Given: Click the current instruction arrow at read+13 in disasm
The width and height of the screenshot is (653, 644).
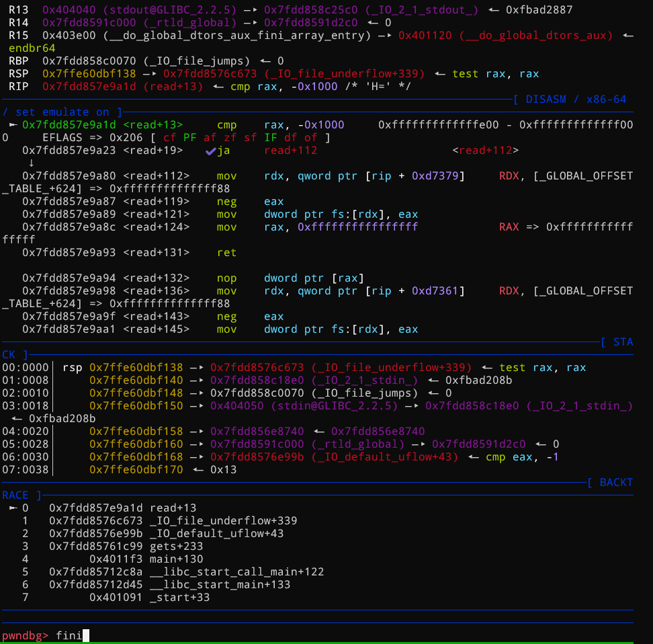Looking at the screenshot, I should [x=13, y=124].
